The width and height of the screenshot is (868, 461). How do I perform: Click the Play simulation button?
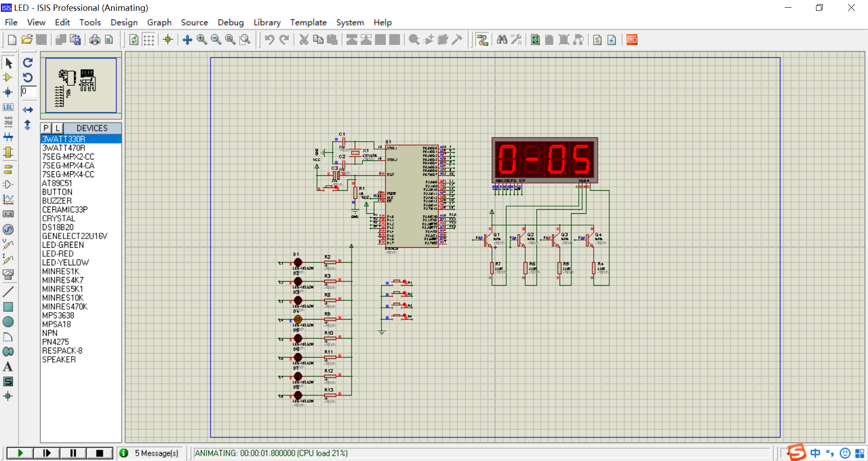pyautogui.click(x=20, y=453)
